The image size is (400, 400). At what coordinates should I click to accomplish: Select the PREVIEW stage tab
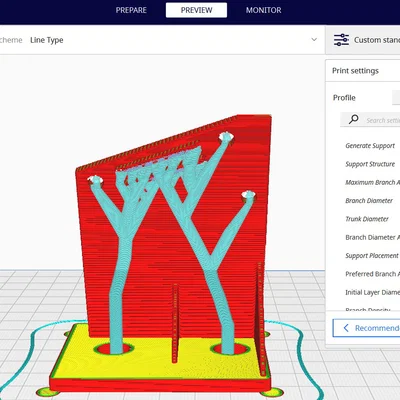tap(196, 10)
